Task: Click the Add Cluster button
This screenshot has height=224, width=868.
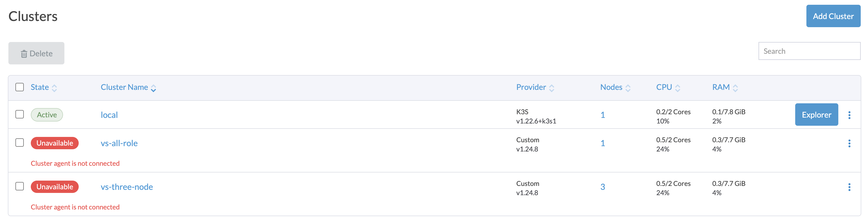Action: 833,16
